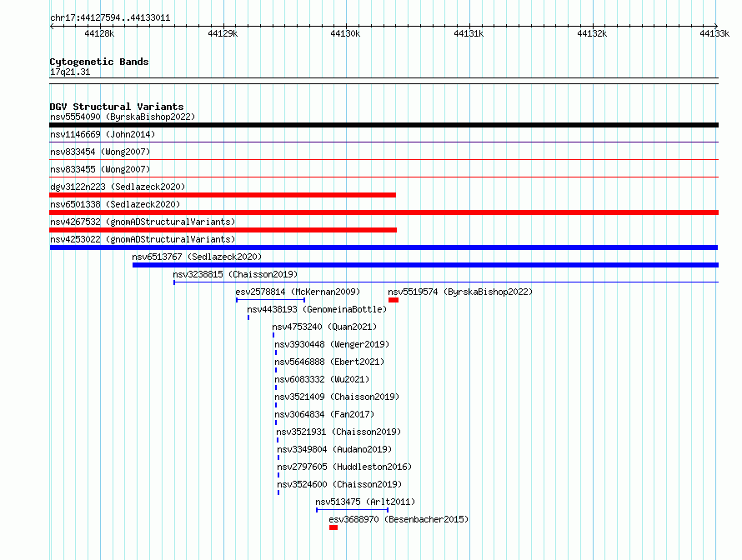This screenshot has width=742, height=560.
Task: Click the blue esv2578814 bracket glyph
Action: pos(271,300)
